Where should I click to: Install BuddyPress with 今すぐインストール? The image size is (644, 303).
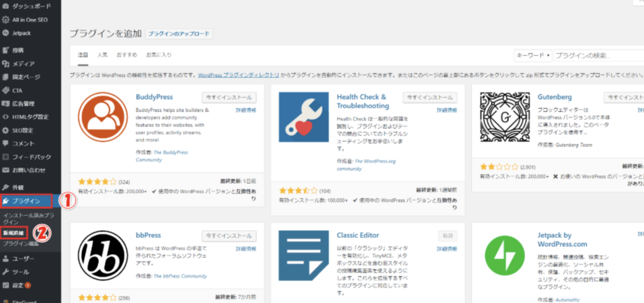(x=229, y=97)
